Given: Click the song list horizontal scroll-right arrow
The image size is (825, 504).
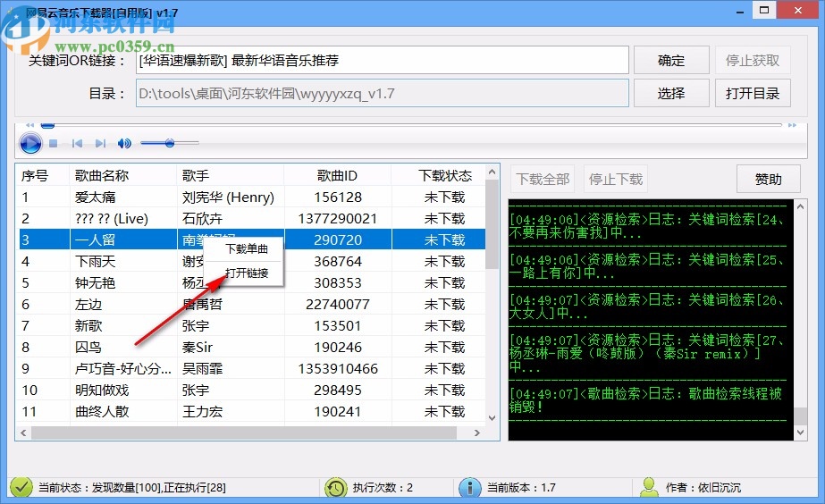Looking at the screenshot, I should point(476,433).
